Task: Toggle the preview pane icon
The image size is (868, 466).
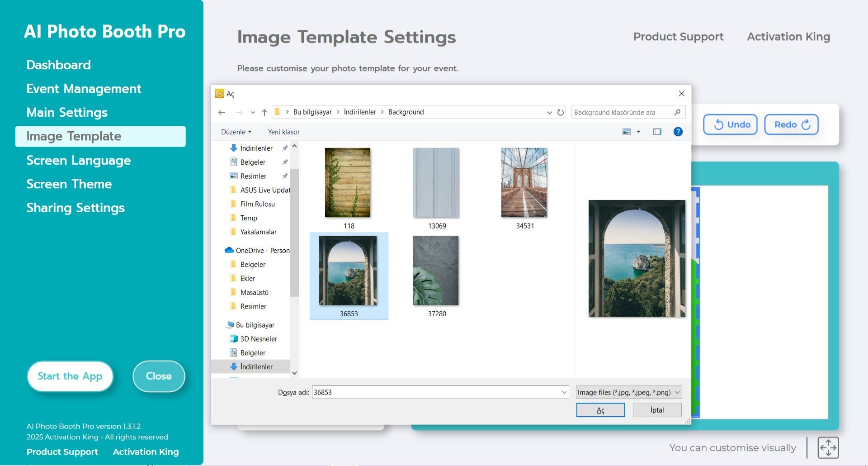Action: [657, 132]
